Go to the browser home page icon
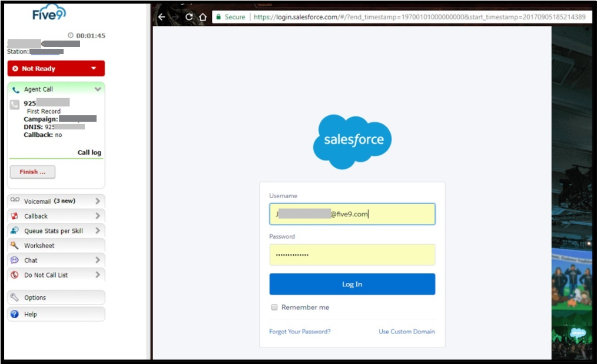Viewport: 597px width, 364px height. [203, 16]
